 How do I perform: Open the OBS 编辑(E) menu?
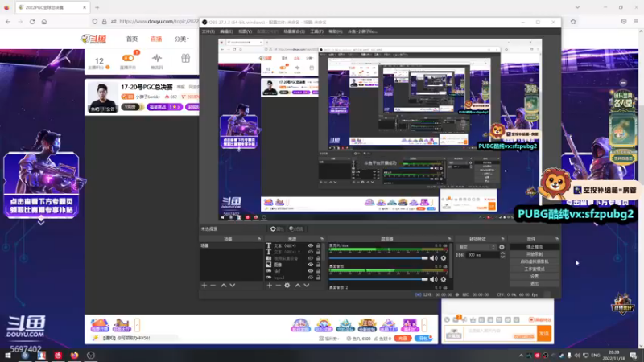point(226,31)
